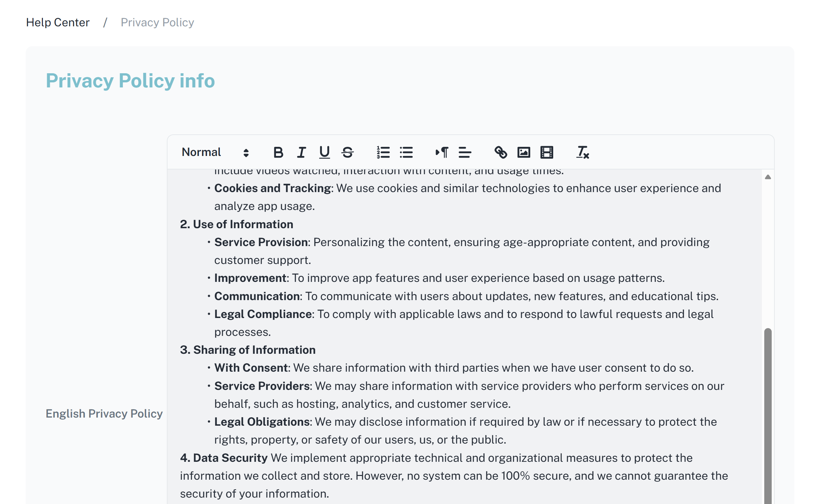Open the Normal heading style dropdown
The image size is (821, 504).
coord(215,152)
